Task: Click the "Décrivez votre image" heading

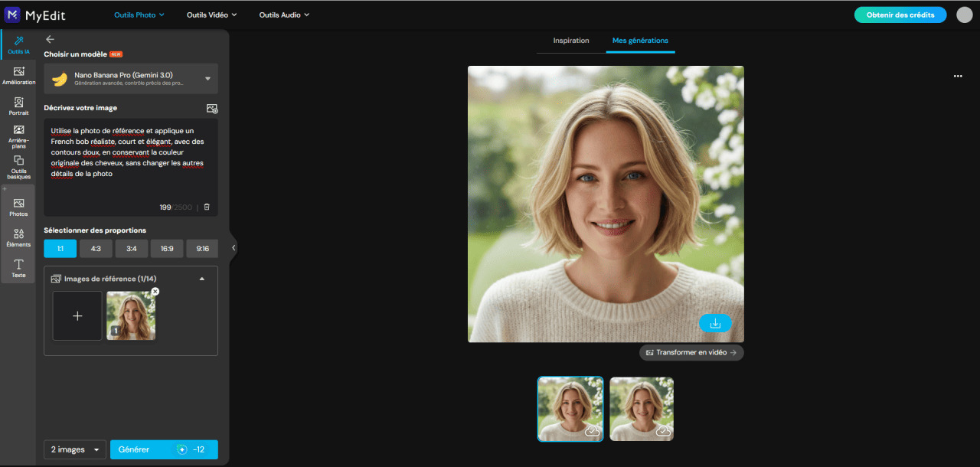Action: point(80,108)
